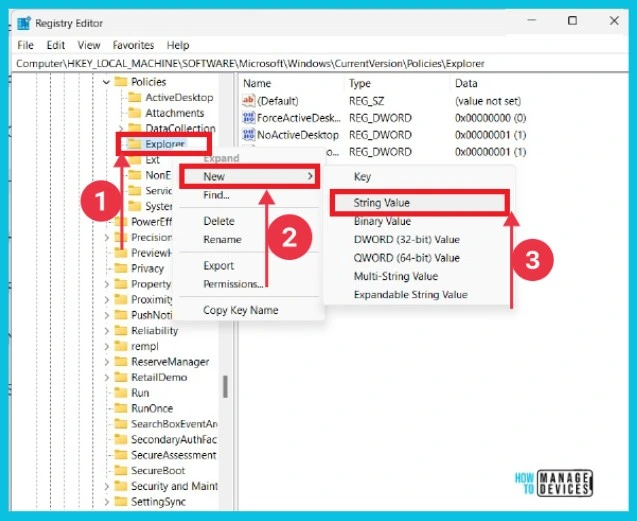Select the NoActiveDesktop value name
The image size is (637, 521).
[298, 135]
